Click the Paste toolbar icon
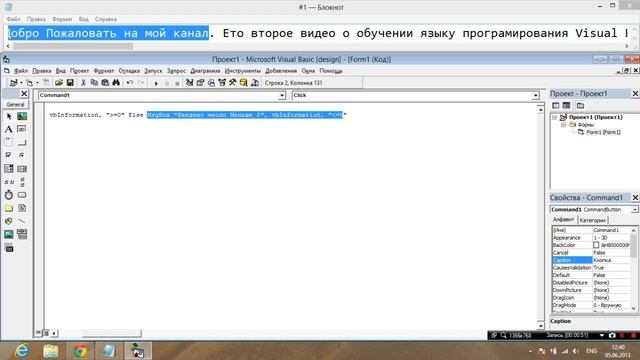Viewport: 640px width, 360px height. coord(105,83)
